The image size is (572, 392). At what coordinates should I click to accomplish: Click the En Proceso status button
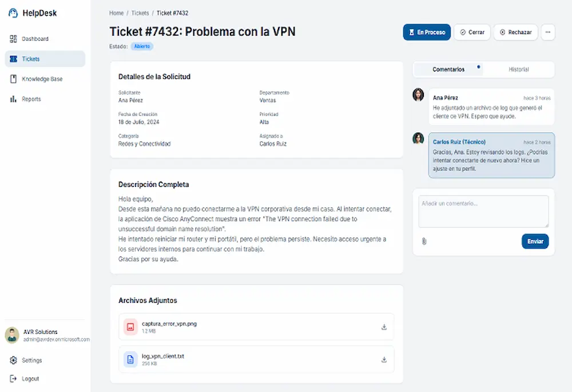pyautogui.click(x=426, y=33)
